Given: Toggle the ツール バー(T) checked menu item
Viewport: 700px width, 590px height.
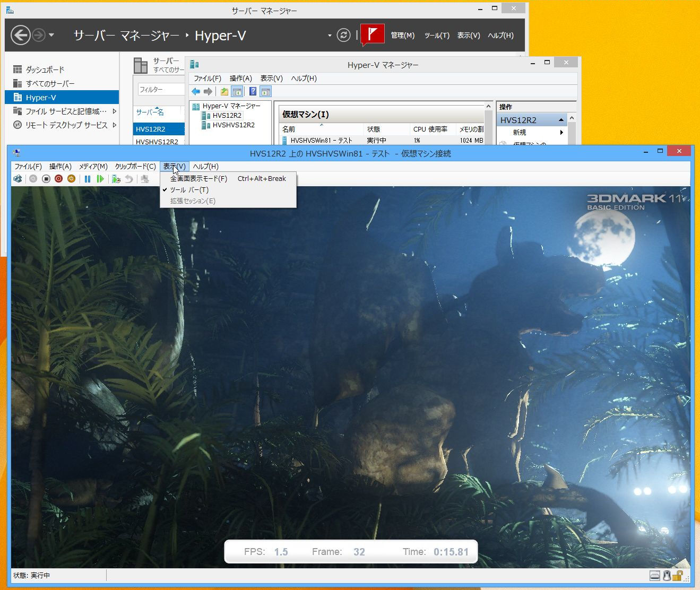Looking at the screenshot, I should point(228,190).
